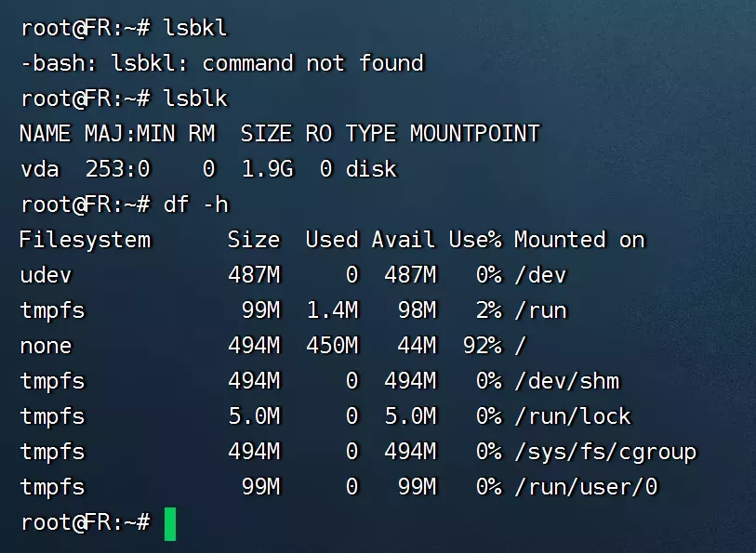Click the /dev/shm mount path
This screenshot has width=756, height=553.
pyautogui.click(x=566, y=381)
